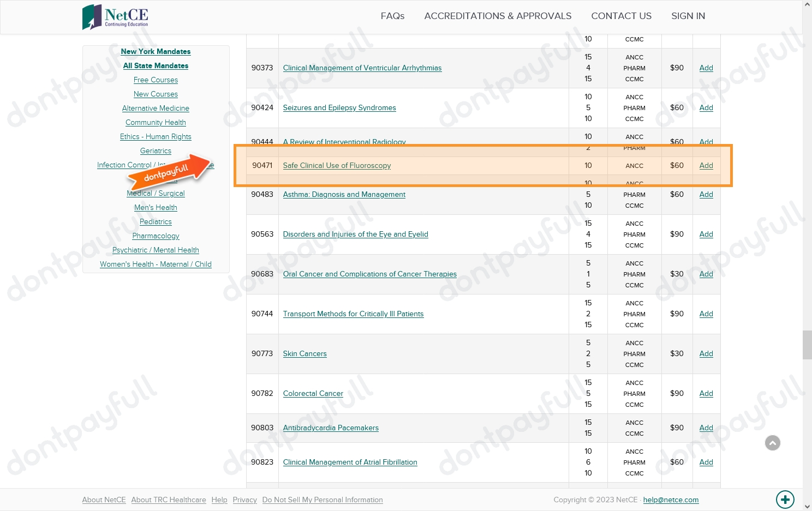The image size is (812, 511).
Task: Click the plus icon in the bottom corner
Action: 785,500
